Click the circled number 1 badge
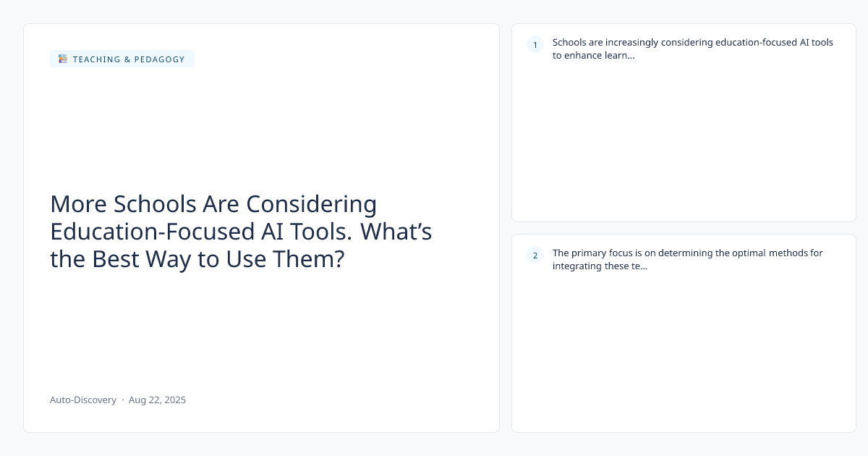Image resolution: width=868 pixels, height=456 pixels. 535,45
